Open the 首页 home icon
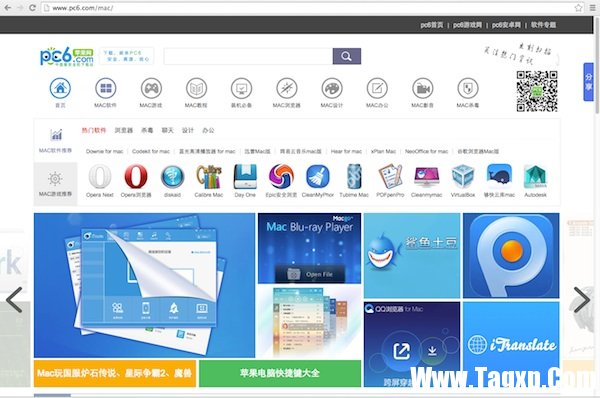600x398 pixels. click(x=60, y=88)
